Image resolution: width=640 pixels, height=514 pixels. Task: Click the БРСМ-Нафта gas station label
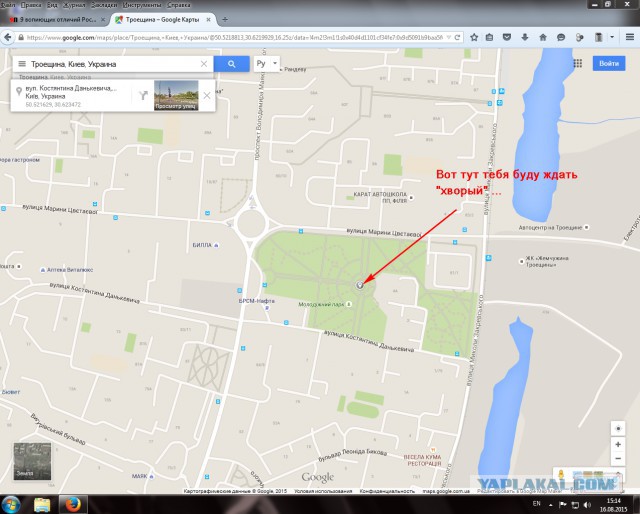point(256,301)
